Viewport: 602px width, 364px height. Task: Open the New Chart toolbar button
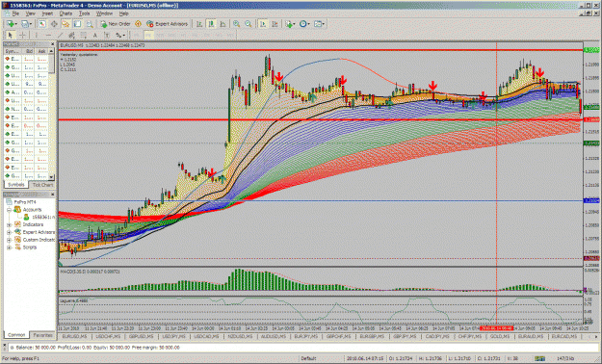point(12,24)
